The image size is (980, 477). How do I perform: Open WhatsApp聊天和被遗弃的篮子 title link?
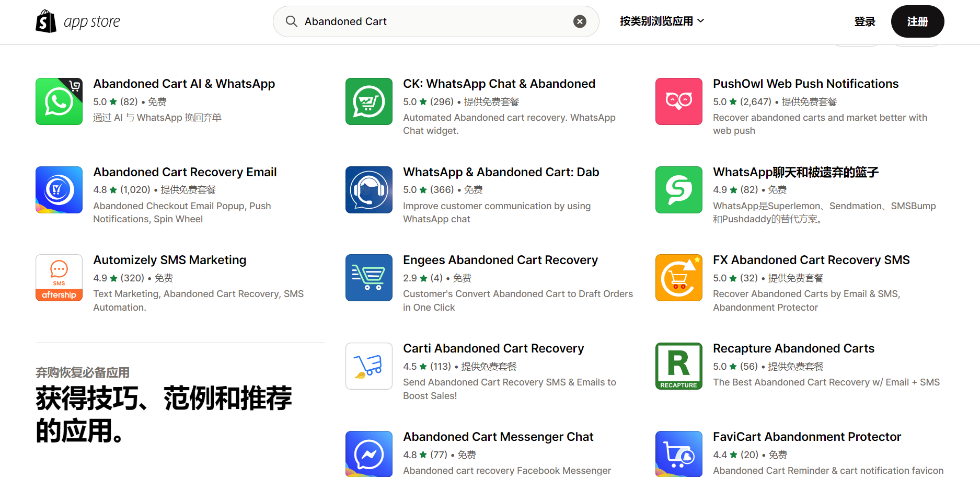(796, 172)
